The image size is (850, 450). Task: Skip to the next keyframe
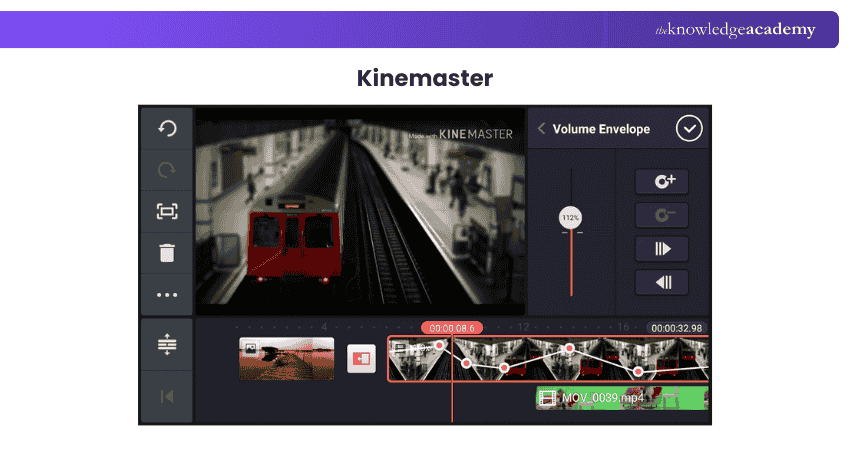662,249
